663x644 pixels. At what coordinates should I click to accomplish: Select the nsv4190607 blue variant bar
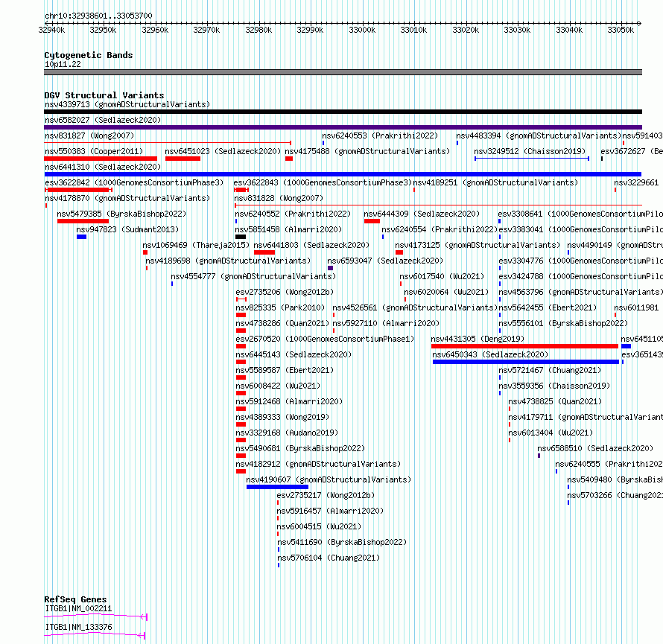[277, 487]
